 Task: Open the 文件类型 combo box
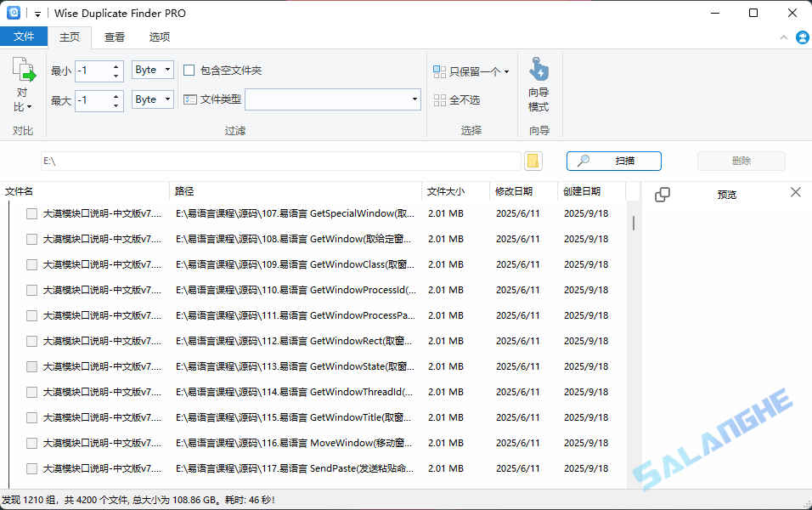point(331,99)
